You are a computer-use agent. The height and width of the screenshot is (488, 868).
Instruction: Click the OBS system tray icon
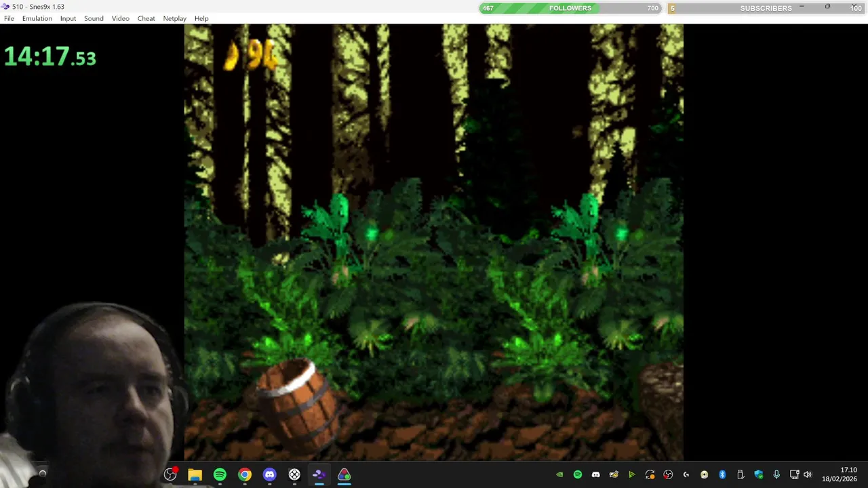(668, 474)
